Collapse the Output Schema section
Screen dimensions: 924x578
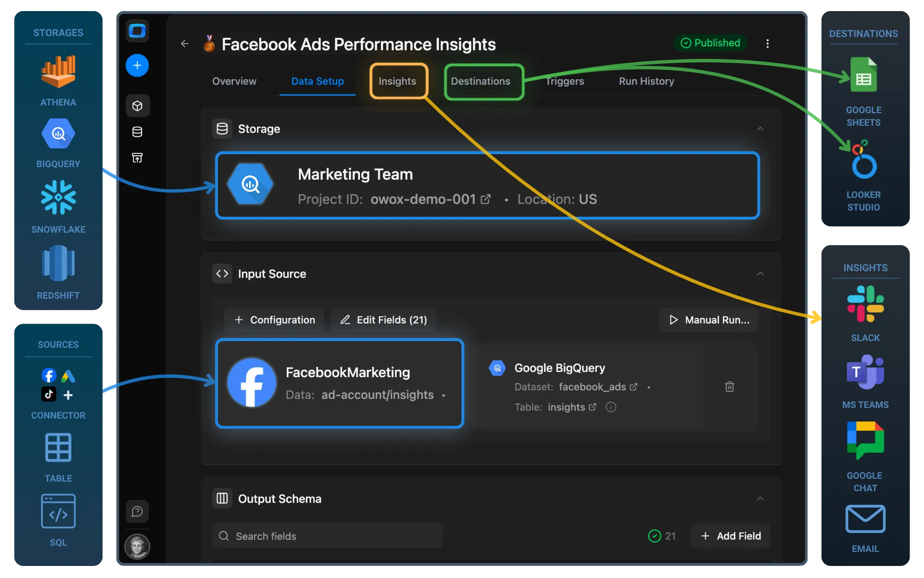[760, 499]
